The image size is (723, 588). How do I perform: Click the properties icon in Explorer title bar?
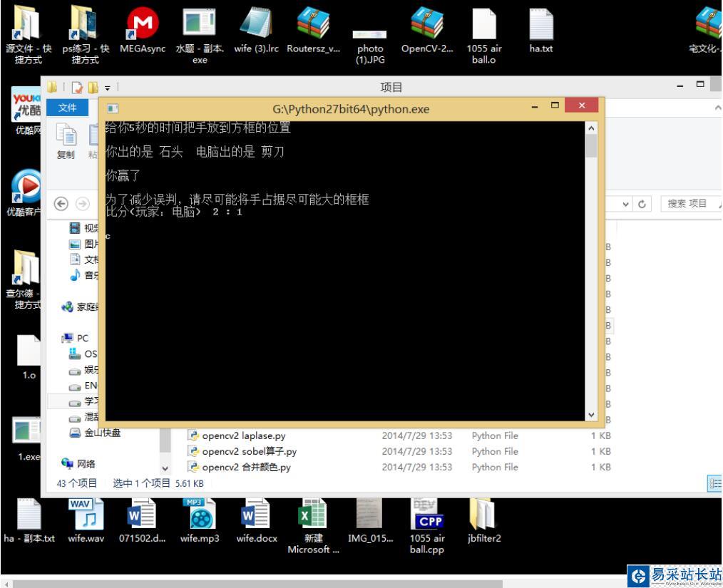[78, 87]
